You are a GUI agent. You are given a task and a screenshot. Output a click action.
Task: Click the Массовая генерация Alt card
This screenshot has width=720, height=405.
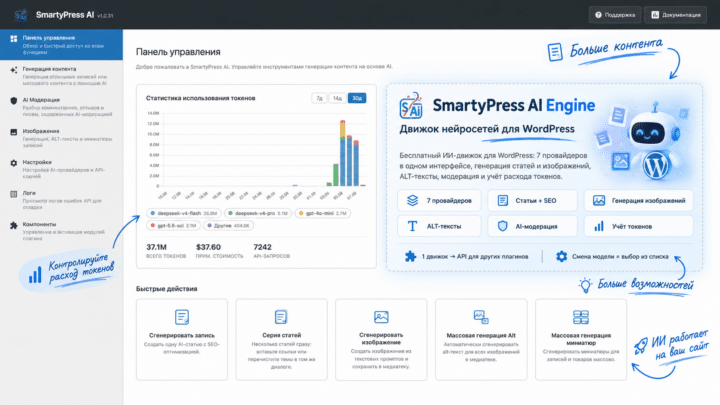(481, 339)
